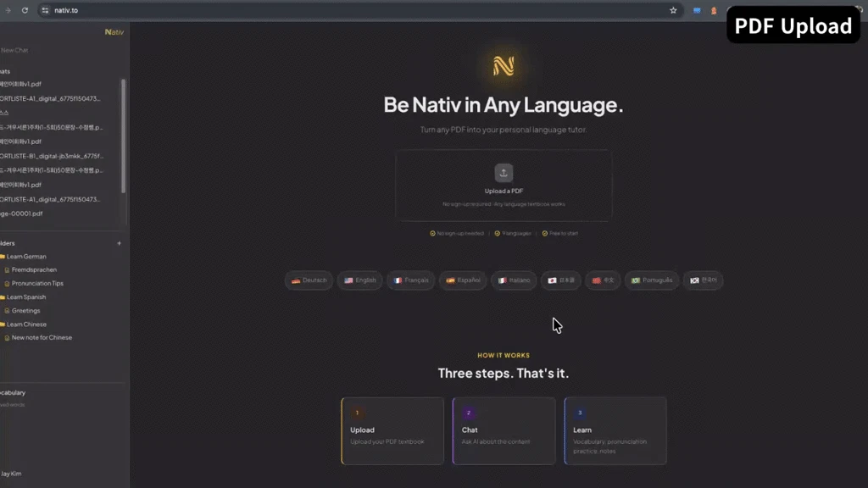This screenshot has height=488, width=868.
Task: Click the step 1 Upload card
Action: 392,431
